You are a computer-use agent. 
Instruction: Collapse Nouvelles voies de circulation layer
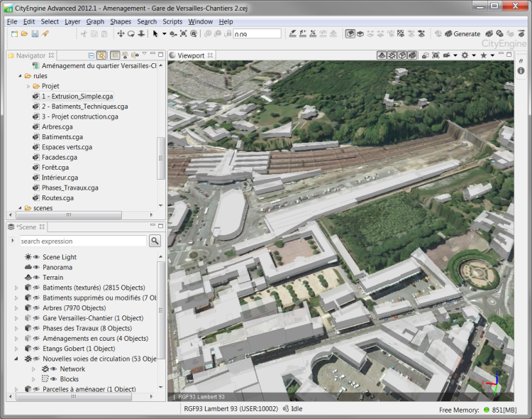tap(16, 359)
